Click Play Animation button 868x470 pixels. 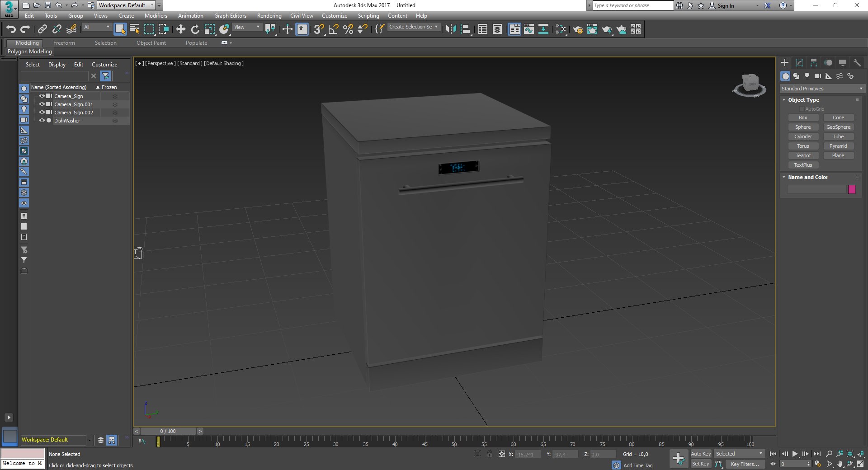[795, 454]
